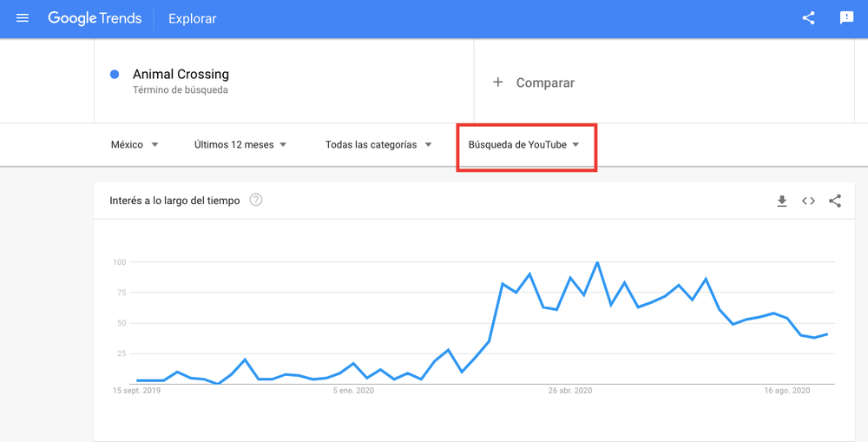Open Búsqueda de YouTube dropdown
868x442 pixels.
[x=523, y=144]
